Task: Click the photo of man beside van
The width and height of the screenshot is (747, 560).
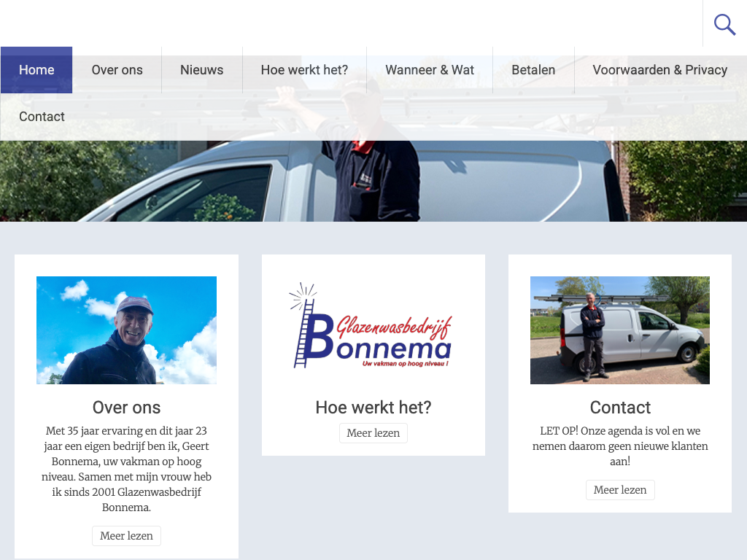Action: click(619, 330)
